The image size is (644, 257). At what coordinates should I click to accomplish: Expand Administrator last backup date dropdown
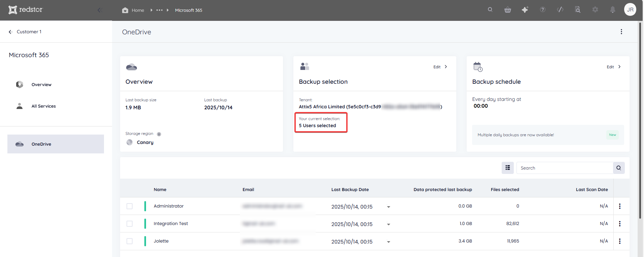coord(389,207)
